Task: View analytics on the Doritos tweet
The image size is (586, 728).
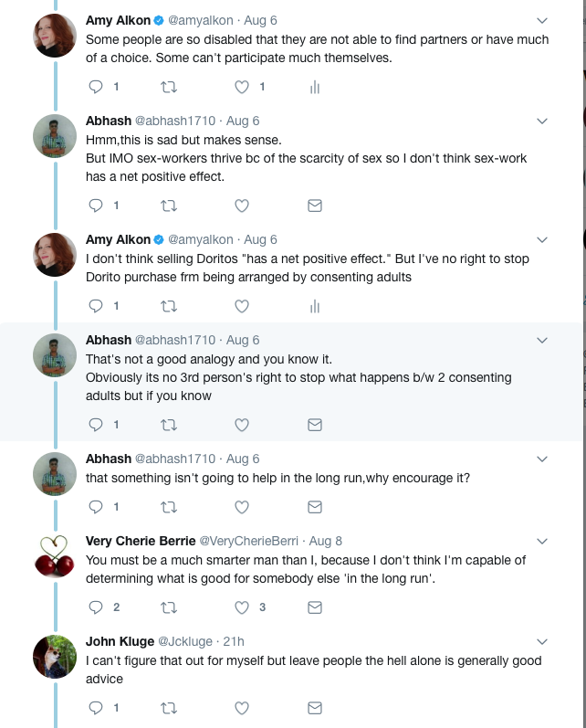Action: coord(315,306)
